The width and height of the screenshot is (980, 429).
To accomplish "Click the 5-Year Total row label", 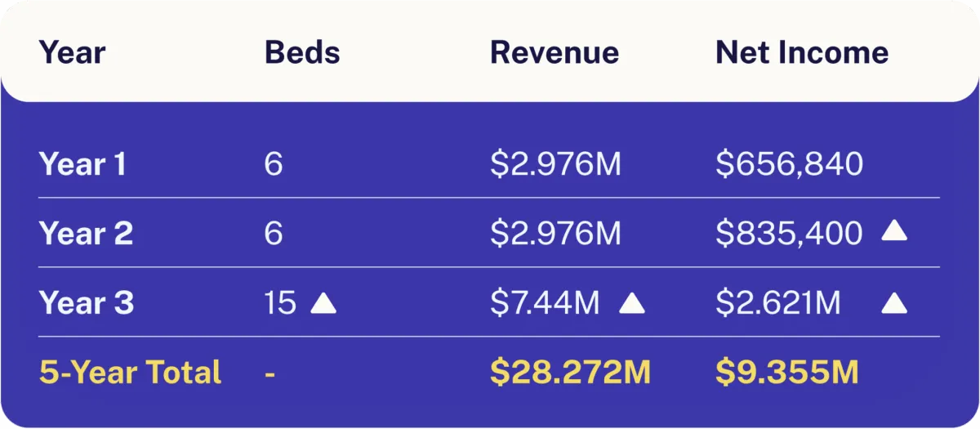I will click(x=130, y=373).
